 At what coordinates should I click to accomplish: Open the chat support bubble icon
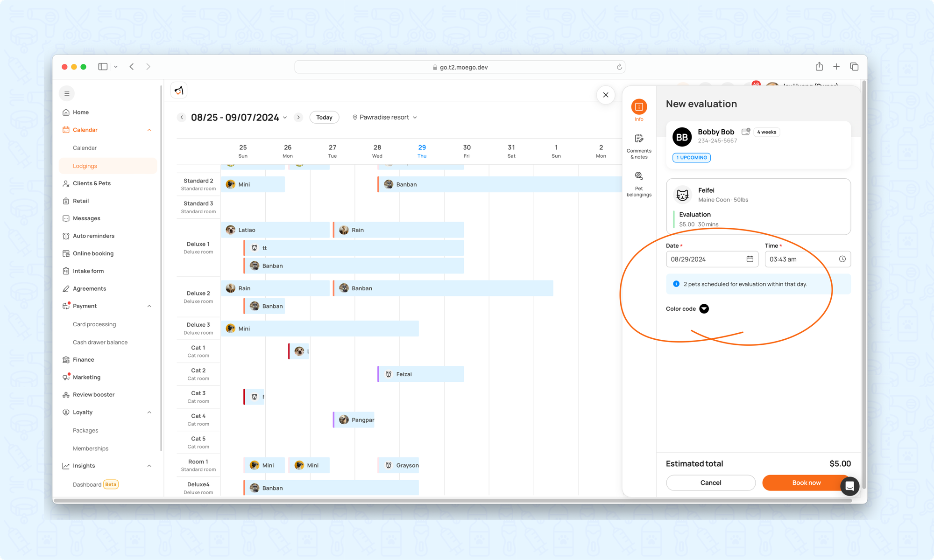point(849,486)
